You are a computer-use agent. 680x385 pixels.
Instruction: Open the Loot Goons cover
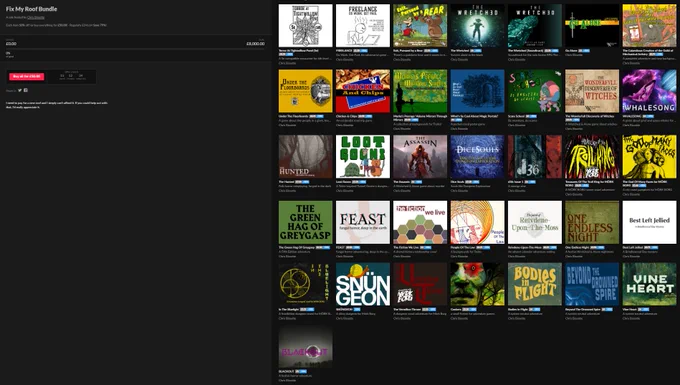pyautogui.click(x=363, y=157)
